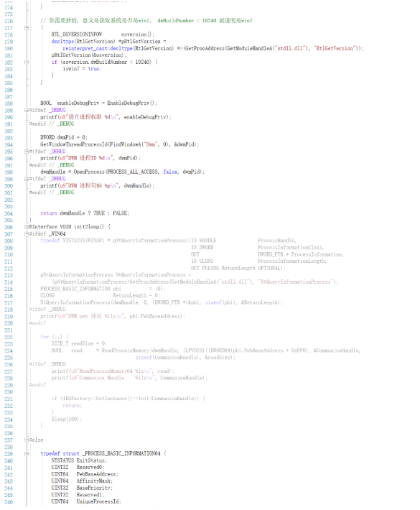Fold the #ifdef _DEBUG region at line 199
420x510 pixels.
pyautogui.click(x=27, y=179)
